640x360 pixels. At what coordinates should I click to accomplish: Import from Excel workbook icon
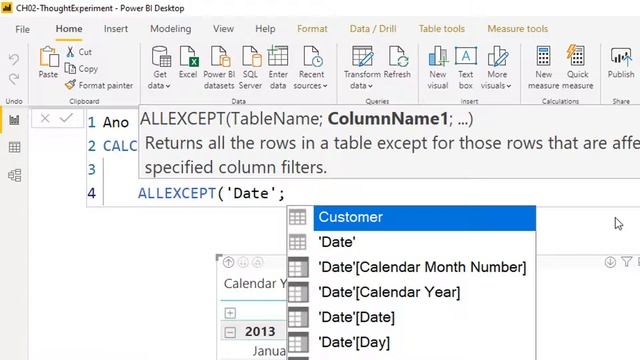[189, 56]
